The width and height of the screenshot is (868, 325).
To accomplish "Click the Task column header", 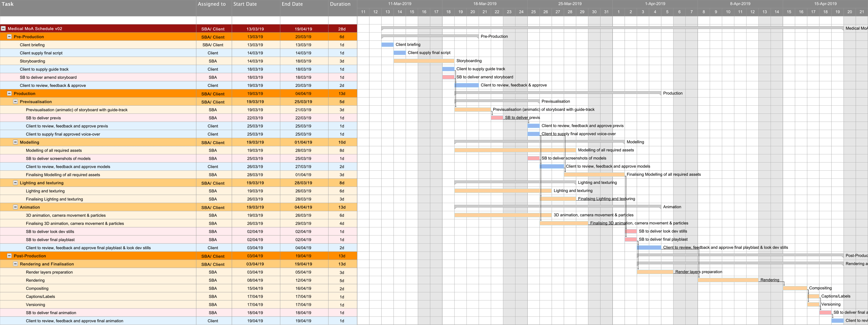I will click(x=98, y=8).
